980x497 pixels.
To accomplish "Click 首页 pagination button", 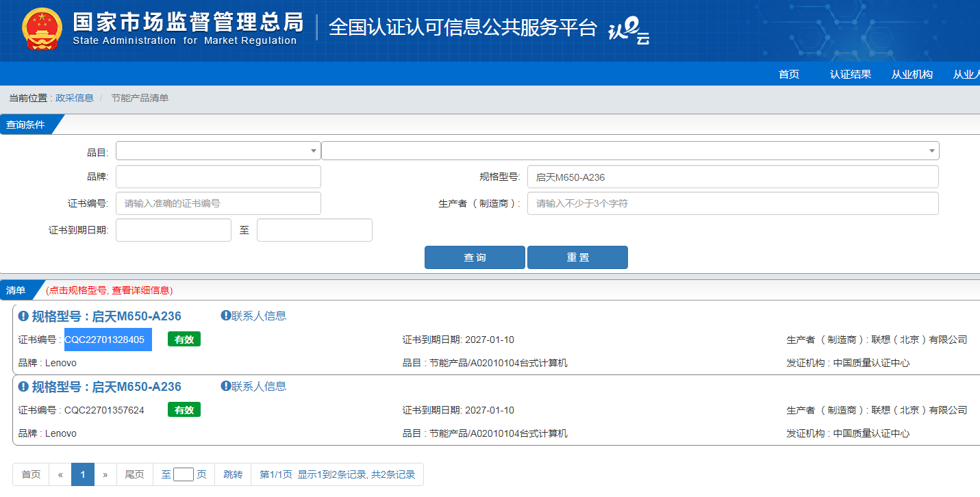I will click(31, 474).
